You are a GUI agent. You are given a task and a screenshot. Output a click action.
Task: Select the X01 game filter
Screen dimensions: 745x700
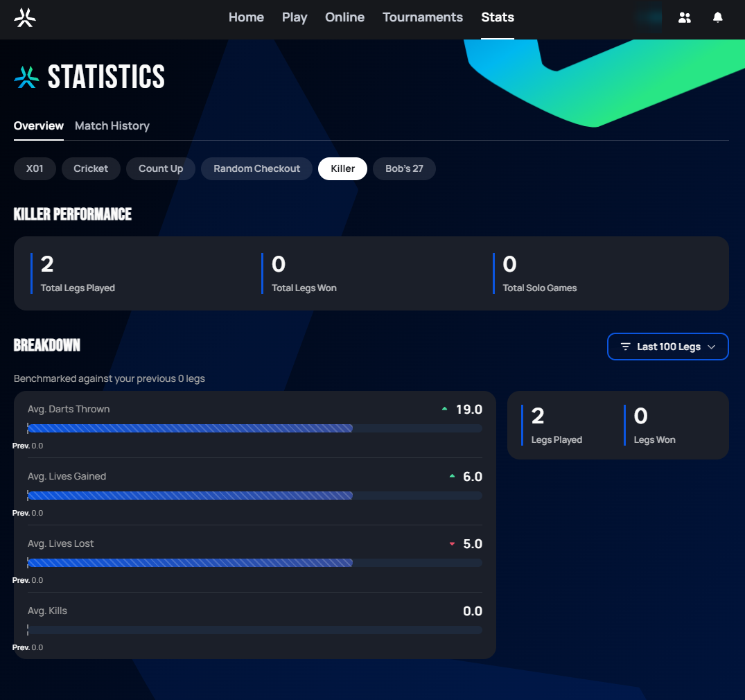point(35,168)
